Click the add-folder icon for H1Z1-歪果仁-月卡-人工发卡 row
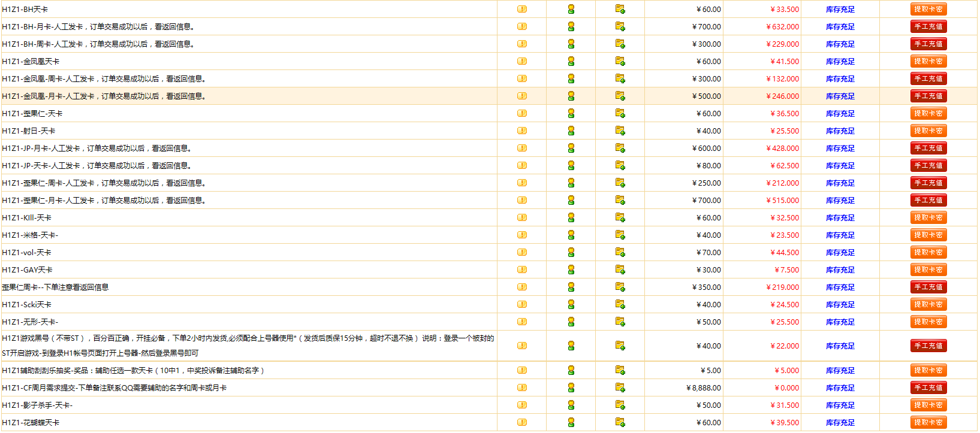980x433 pixels. click(620, 200)
